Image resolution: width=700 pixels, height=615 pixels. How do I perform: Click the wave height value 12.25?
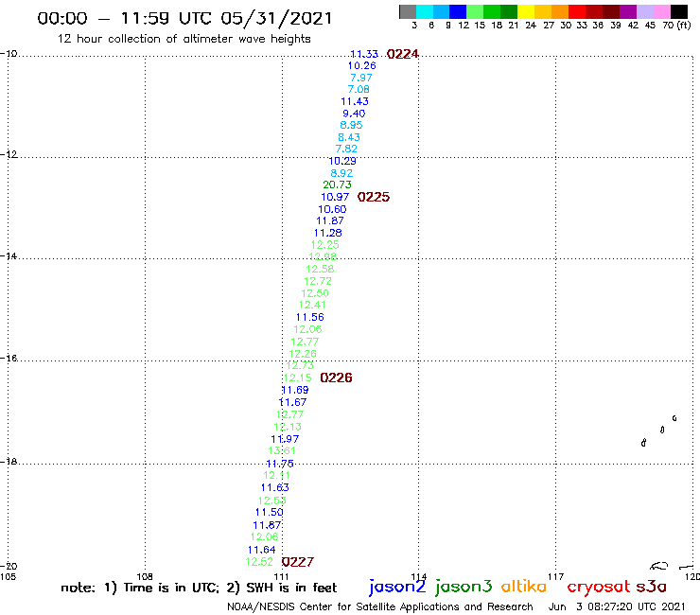tap(325, 245)
